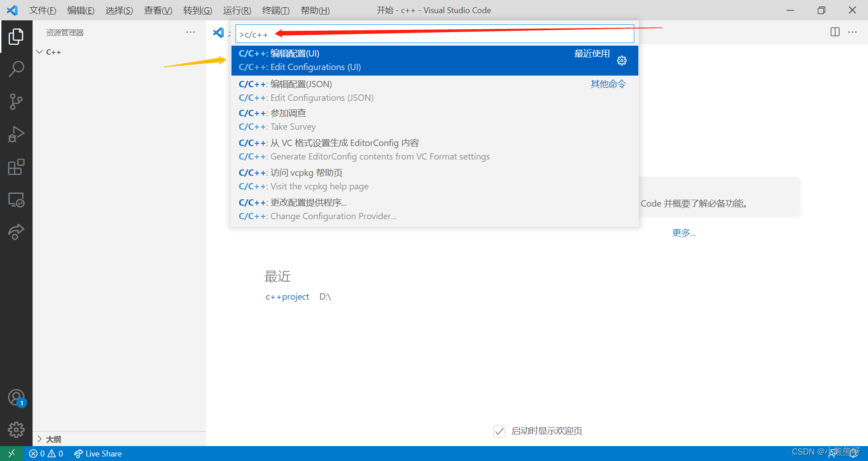The image size is (868, 461).
Task: Open the Explorer view in activity bar
Action: tap(16, 37)
